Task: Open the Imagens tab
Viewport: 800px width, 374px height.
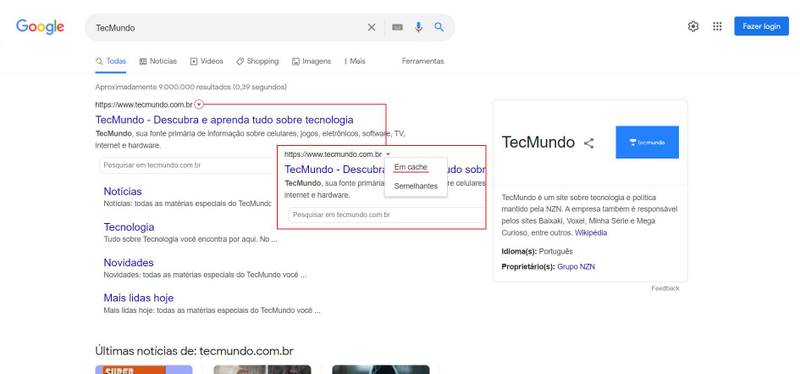Action: tap(311, 61)
